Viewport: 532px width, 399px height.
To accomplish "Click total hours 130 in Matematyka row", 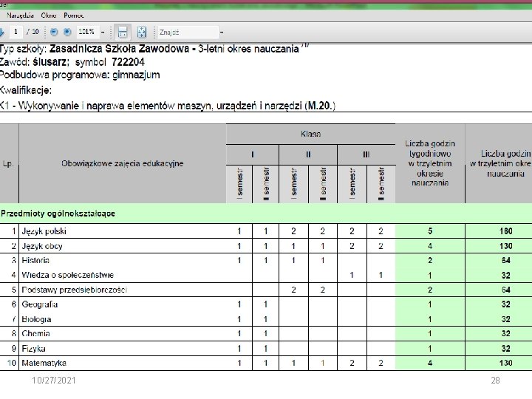I will point(505,363).
